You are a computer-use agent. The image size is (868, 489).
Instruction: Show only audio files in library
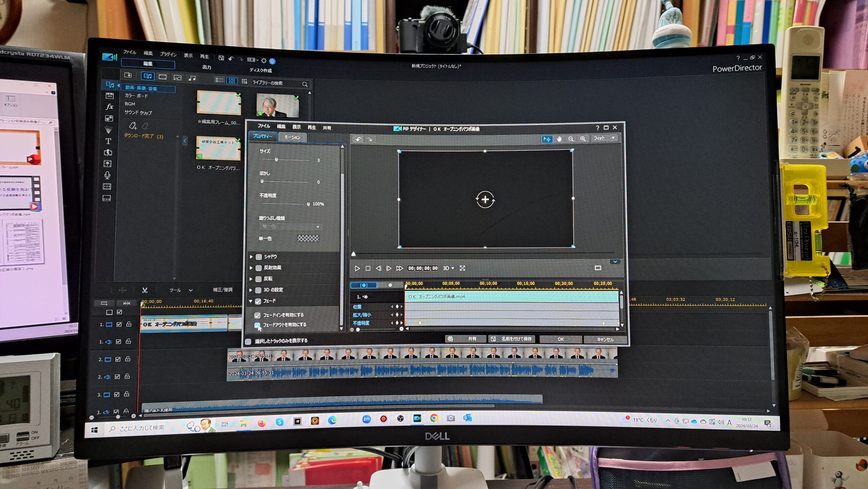click(192, 78)
